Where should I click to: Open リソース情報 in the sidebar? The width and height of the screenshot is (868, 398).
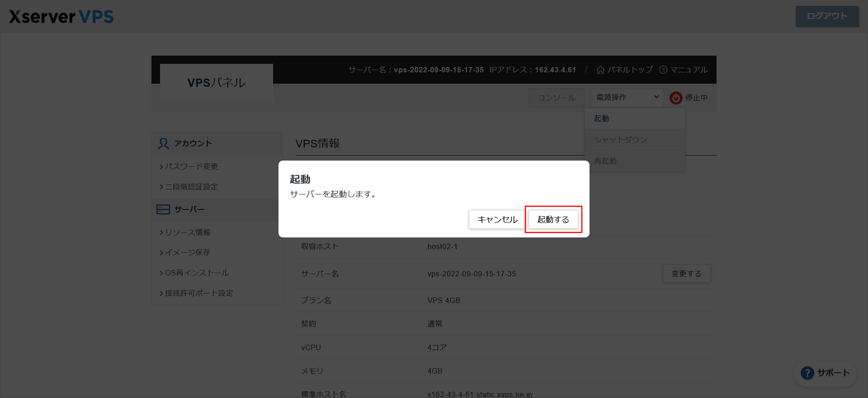(x=188, y=232)
